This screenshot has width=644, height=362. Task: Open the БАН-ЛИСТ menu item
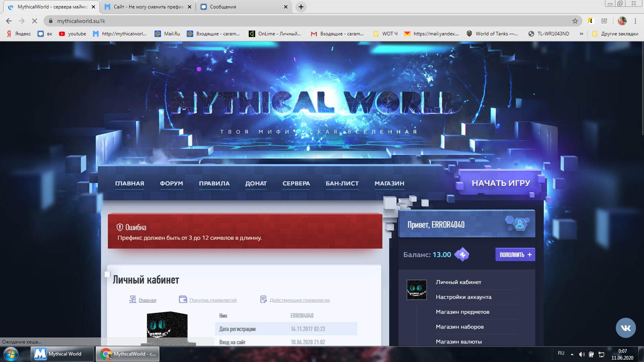(342, 183)
